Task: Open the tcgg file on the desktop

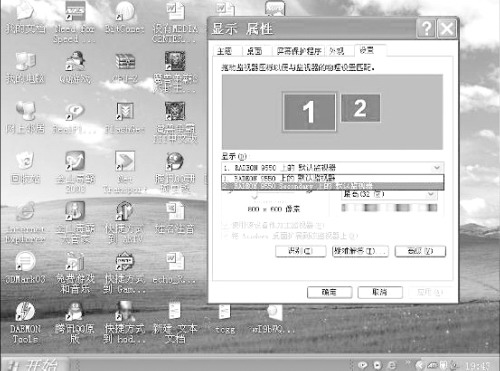Action: pos(225,318)
